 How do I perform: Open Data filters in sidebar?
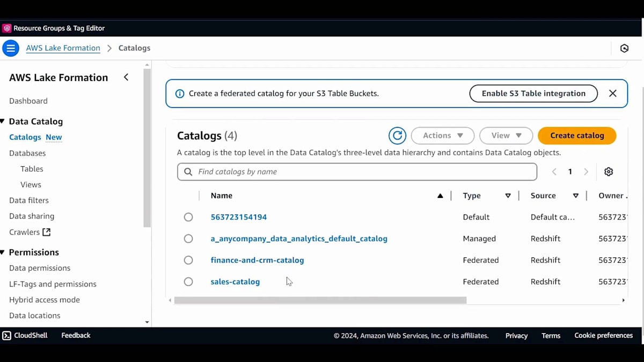29,201
